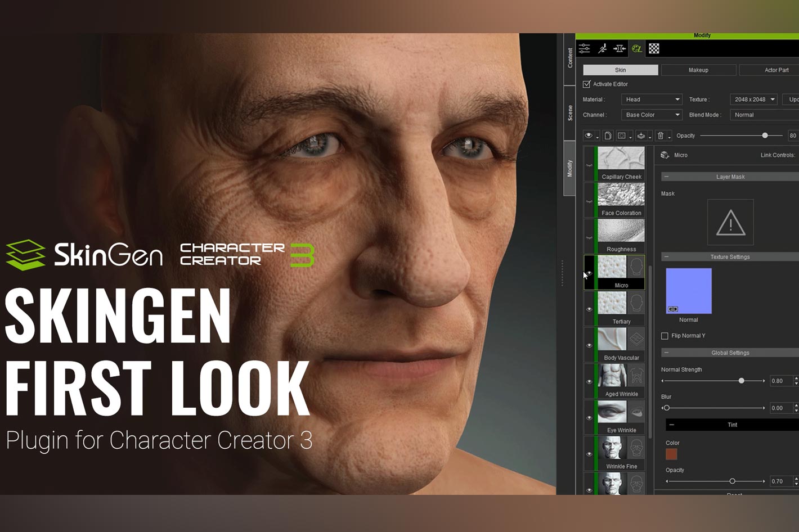Open the Modify parameters sliders icon tab
This screenshot has height=532, width=799.
tap(585, 49)
